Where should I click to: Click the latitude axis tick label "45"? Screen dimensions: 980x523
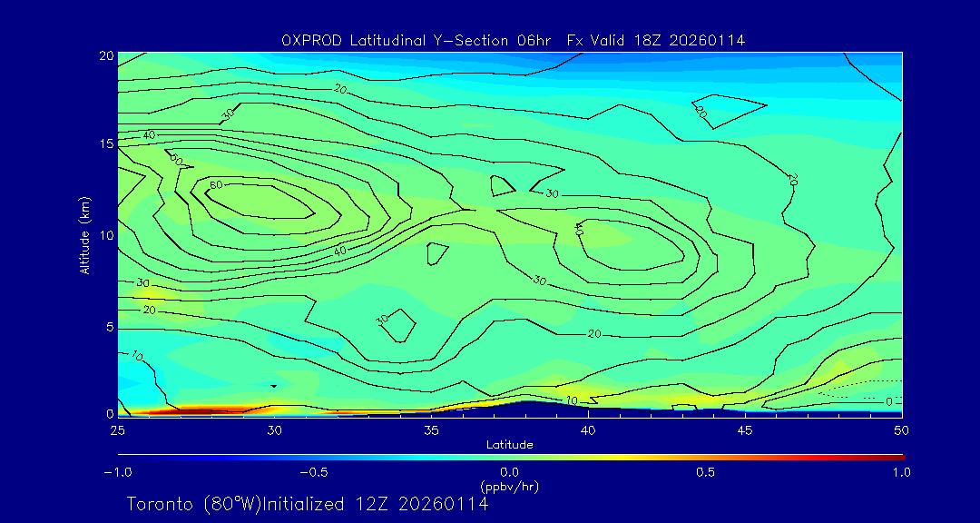745,429
